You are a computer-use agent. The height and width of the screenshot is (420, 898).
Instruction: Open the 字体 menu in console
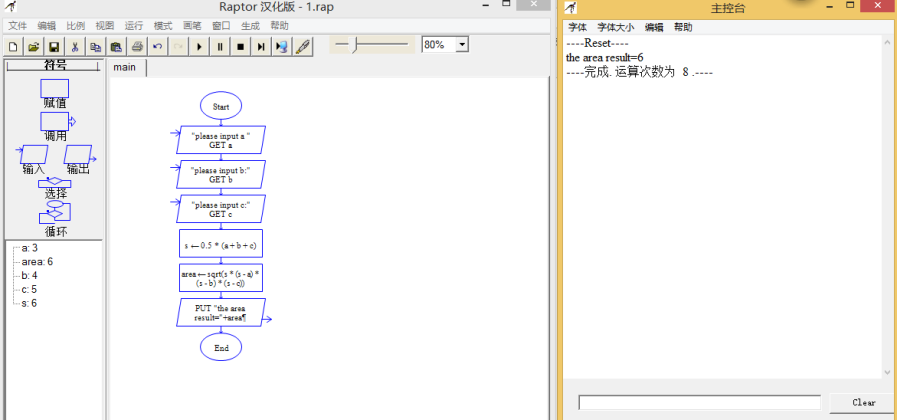click(577, 27)
